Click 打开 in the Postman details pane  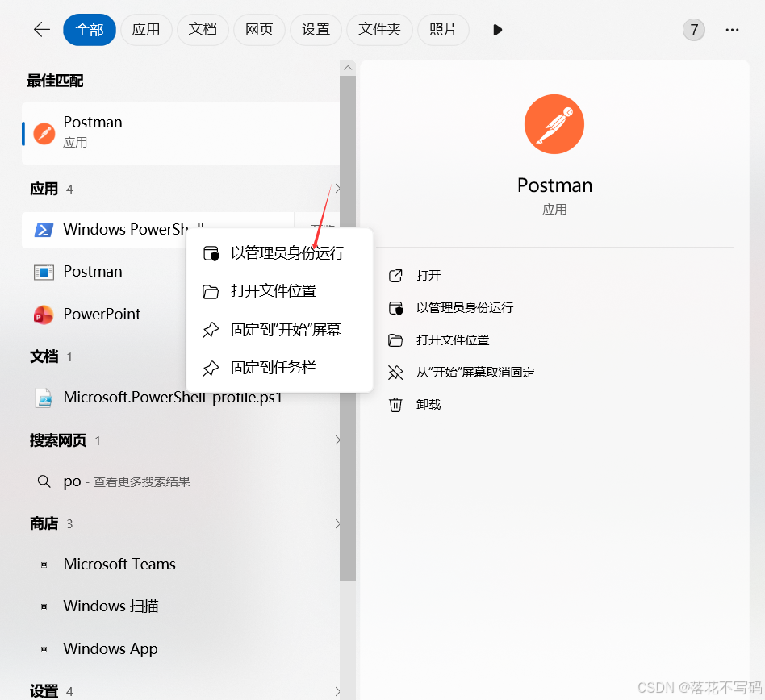(428, 276)
